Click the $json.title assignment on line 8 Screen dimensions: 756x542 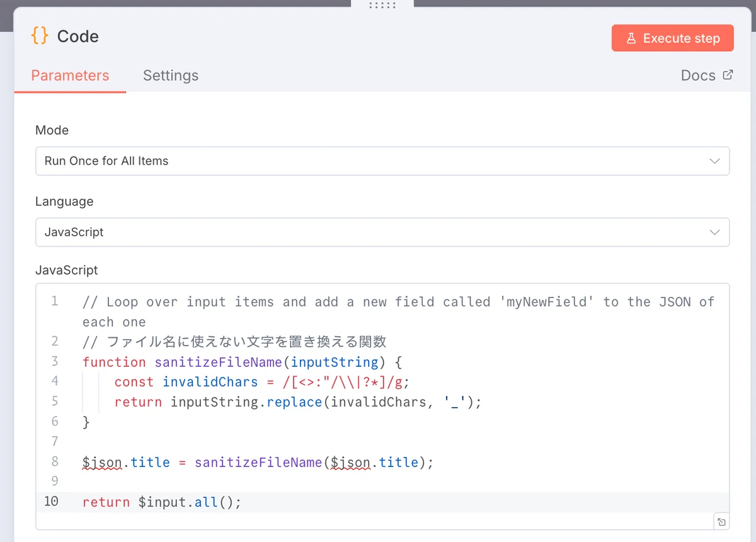pyautogui.click(x=258, y=463)
